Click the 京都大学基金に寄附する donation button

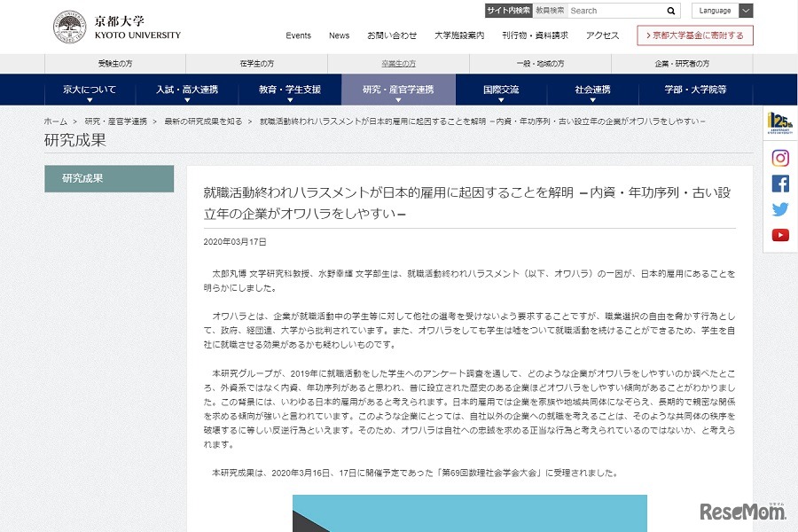pos(695,35)
